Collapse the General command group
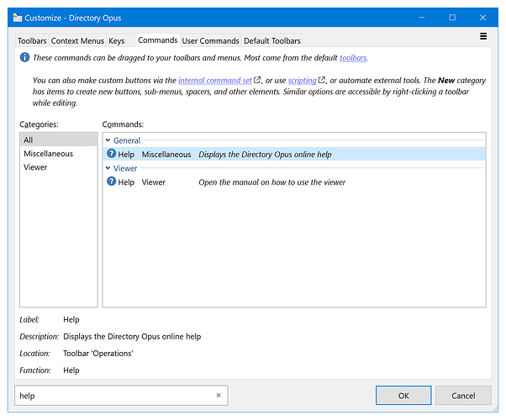 coord(108,141)
